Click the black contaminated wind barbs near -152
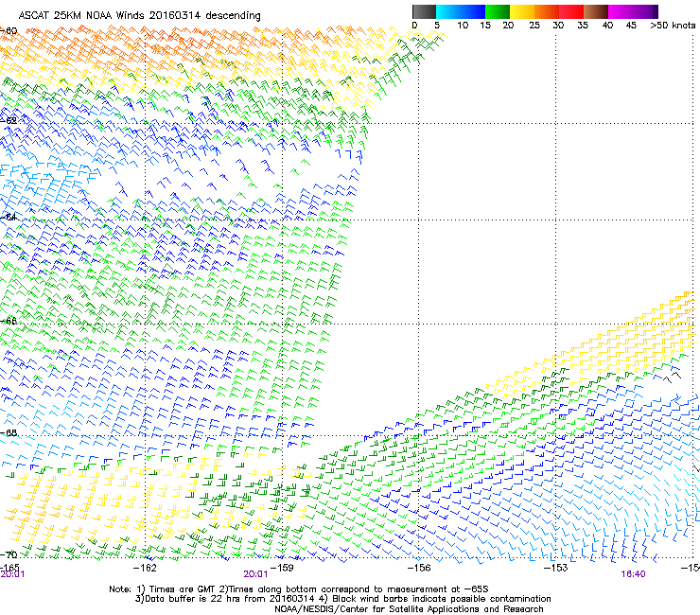This screenshot has width=700, height=615. click(673, 376)
